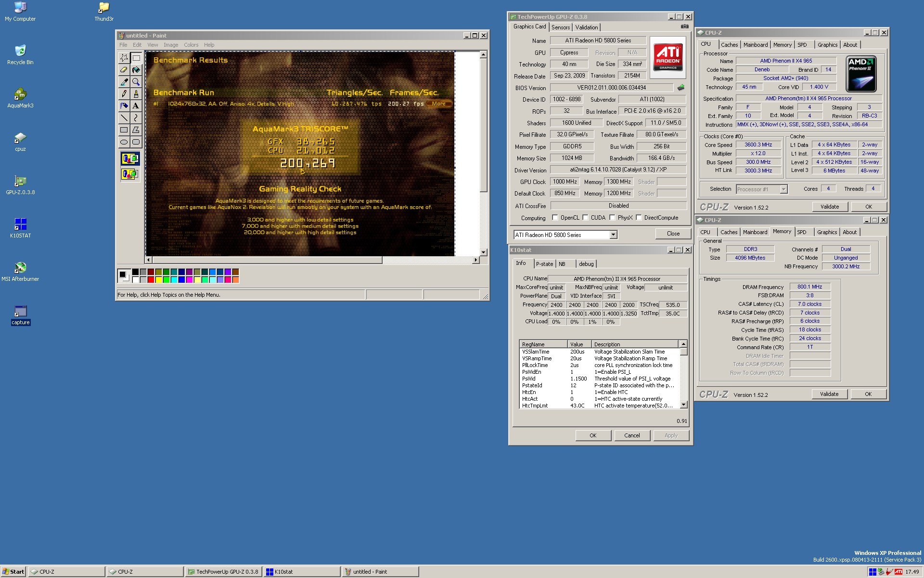Image resolution: width=924 pixels, height=578 pixels.
Task: Select the Free-Form Select tool in Paint
Action: click(x=124, y=58)
